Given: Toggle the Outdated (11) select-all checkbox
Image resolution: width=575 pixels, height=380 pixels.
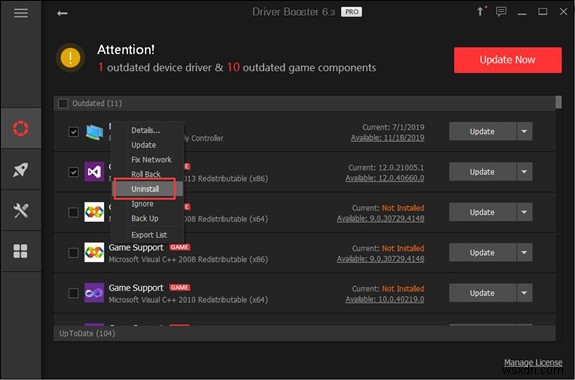Looking at the screenshot, I should tap(63, 104).
